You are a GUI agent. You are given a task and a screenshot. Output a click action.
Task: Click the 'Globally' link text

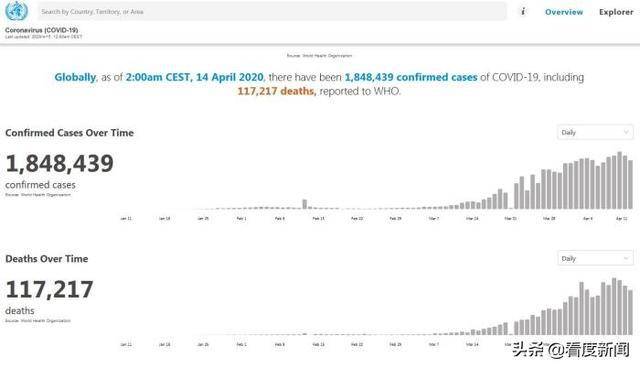75,77
